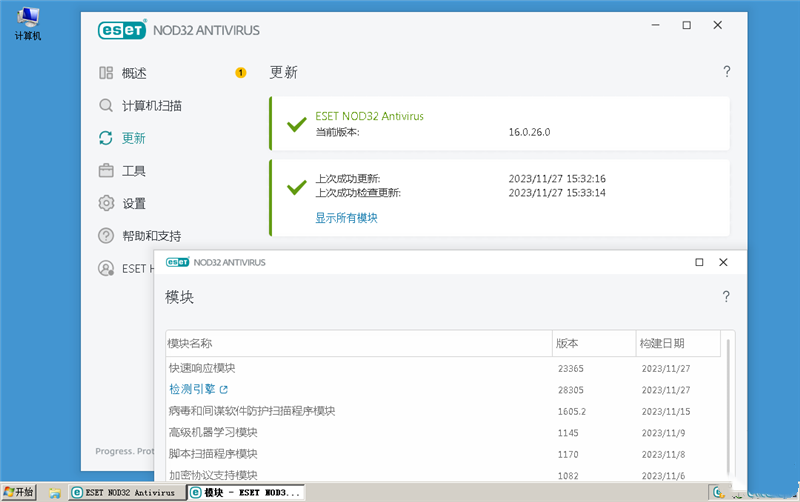Click the ESET NOD32 Antivirus green heading

(x=369, y=116)
